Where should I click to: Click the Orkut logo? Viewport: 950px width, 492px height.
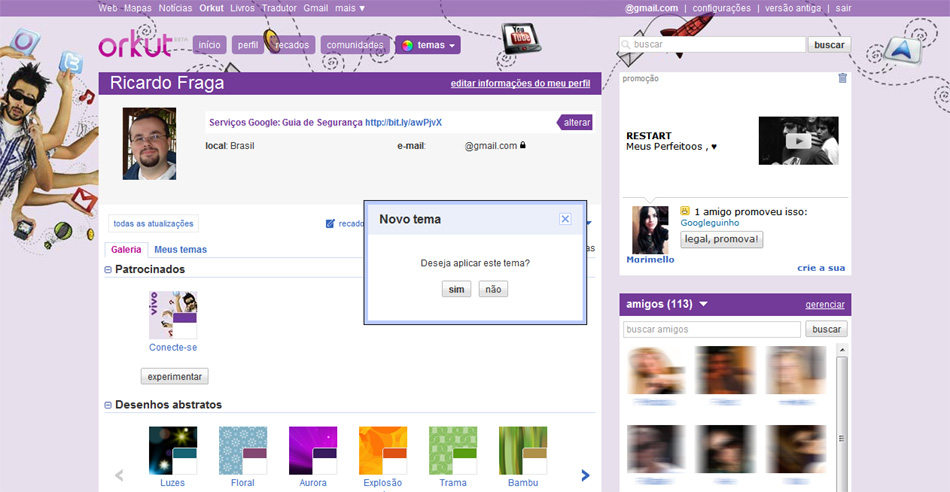coord(139,46)
